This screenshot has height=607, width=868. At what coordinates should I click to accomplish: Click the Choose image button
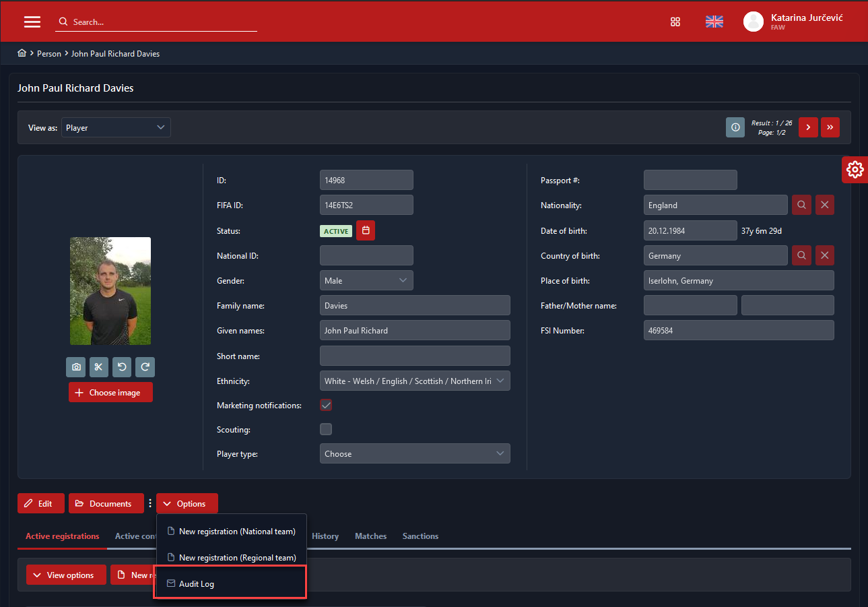(x=110, y=393)
